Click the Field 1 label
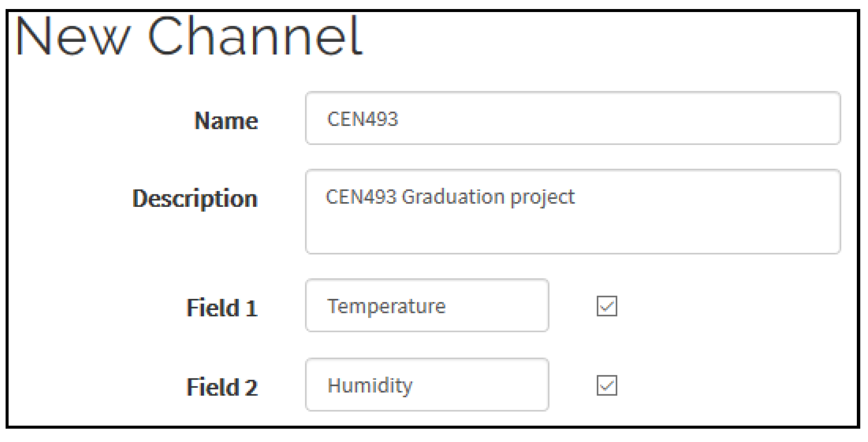 click(x=222, y=308)
